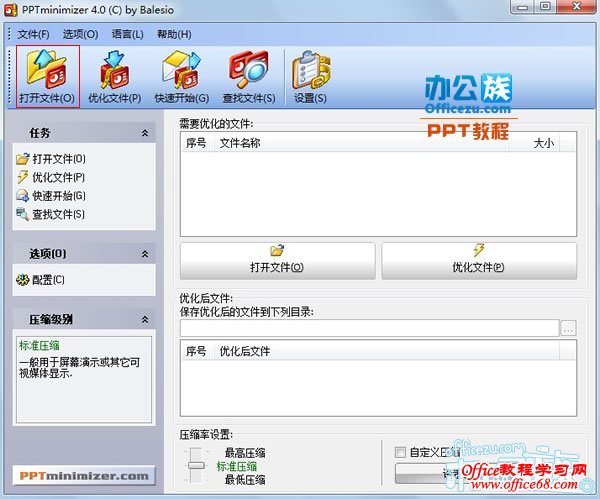This screenshot has height=499, width=600.
Task: Select 查找文件(S) in the 任务 panel
Action: [x=51, y=214]
